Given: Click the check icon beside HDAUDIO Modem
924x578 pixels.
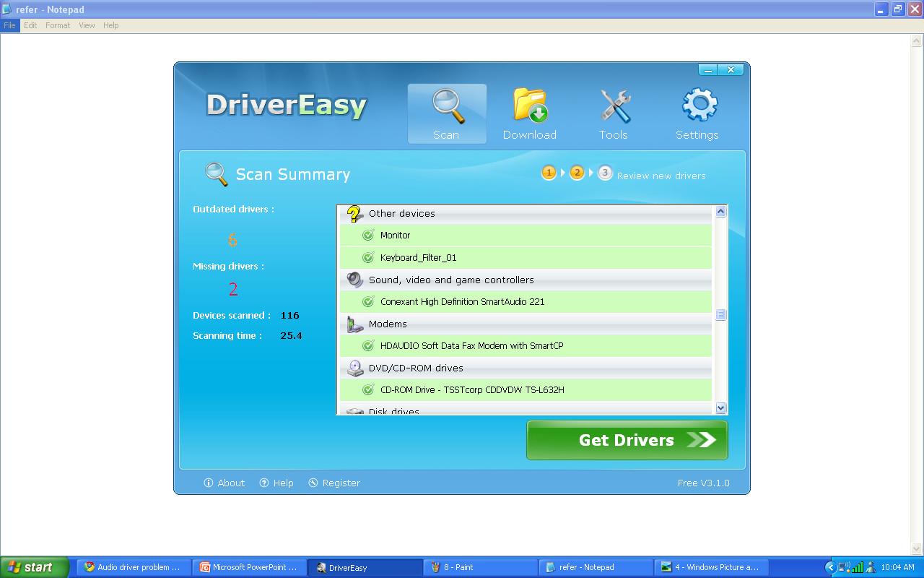Looking at the screenshot, I should pyautogui.click(x=368, y=346).
